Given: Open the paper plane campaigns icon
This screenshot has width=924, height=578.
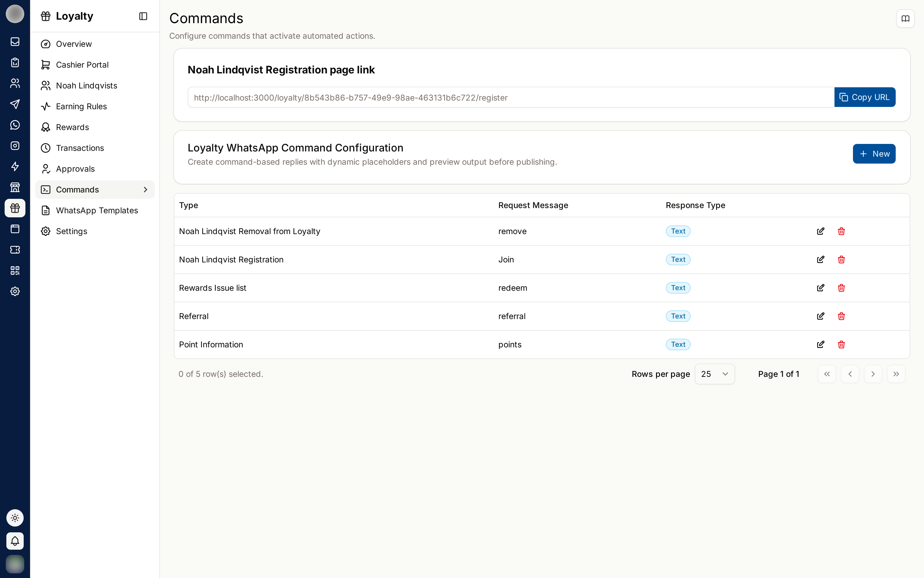Looking at the screenshot, I should point(15,104).
